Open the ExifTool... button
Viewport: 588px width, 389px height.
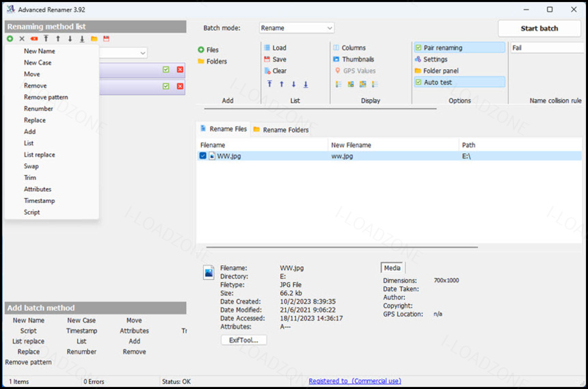point(244,340)
